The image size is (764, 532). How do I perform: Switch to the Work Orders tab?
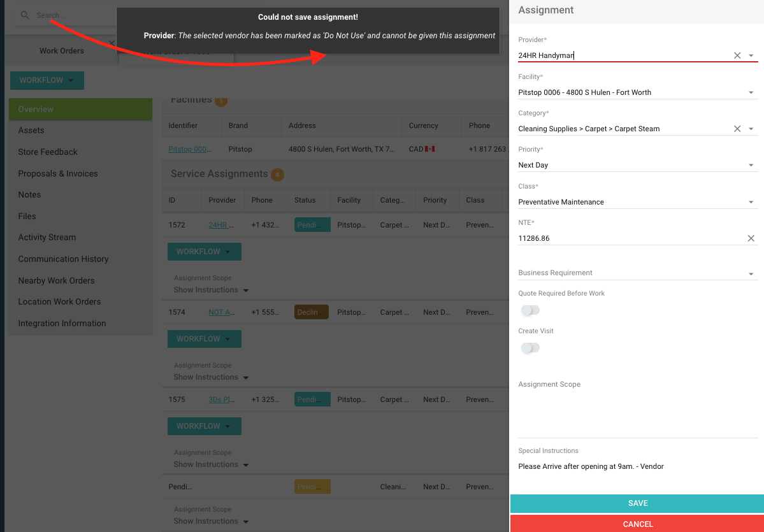(x=61, y=51)
